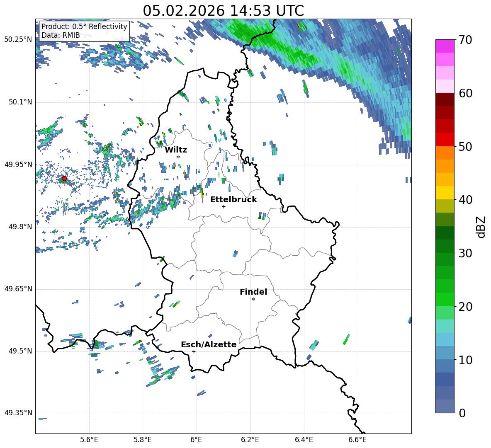Click the Wiltz city label
Image resolution: width=491 pixels, height=448 pixels.
[176, 150]
